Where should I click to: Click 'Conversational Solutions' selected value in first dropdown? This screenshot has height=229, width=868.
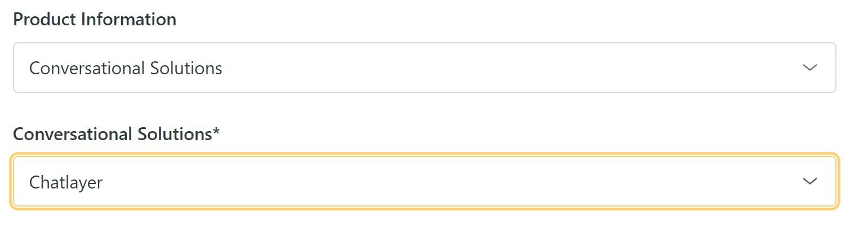[x=126, y=69]
